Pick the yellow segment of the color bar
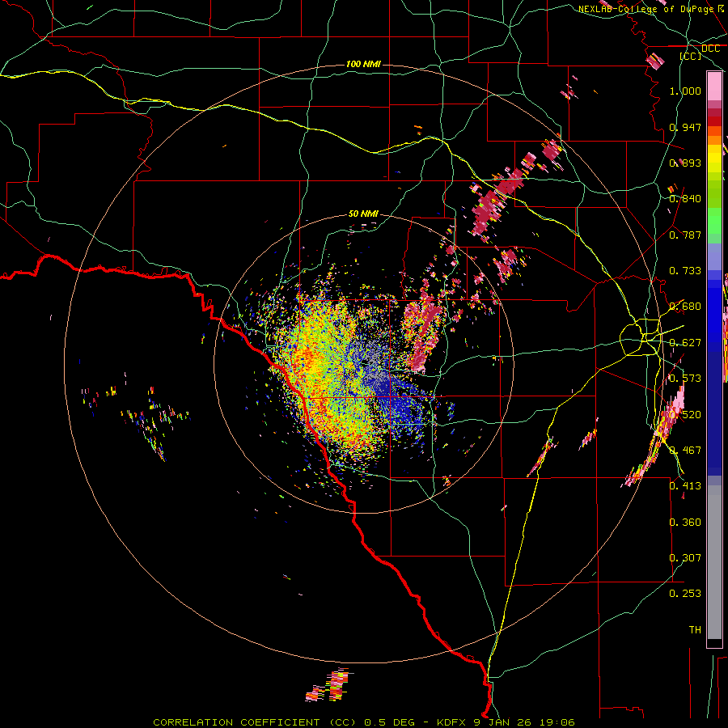This screenshot has height=728, width=728. click(714, 159)
